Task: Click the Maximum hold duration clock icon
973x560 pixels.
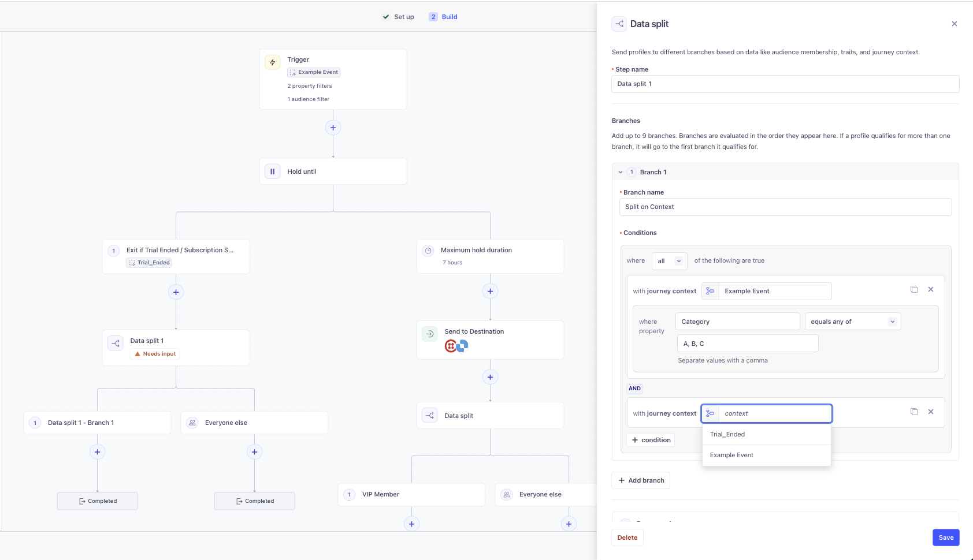Action: 428,251
